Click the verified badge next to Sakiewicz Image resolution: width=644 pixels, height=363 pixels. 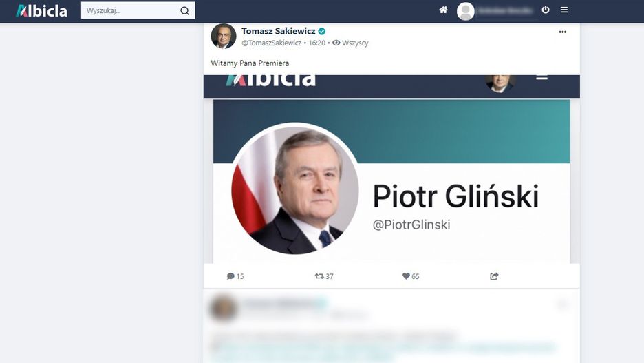322,31
